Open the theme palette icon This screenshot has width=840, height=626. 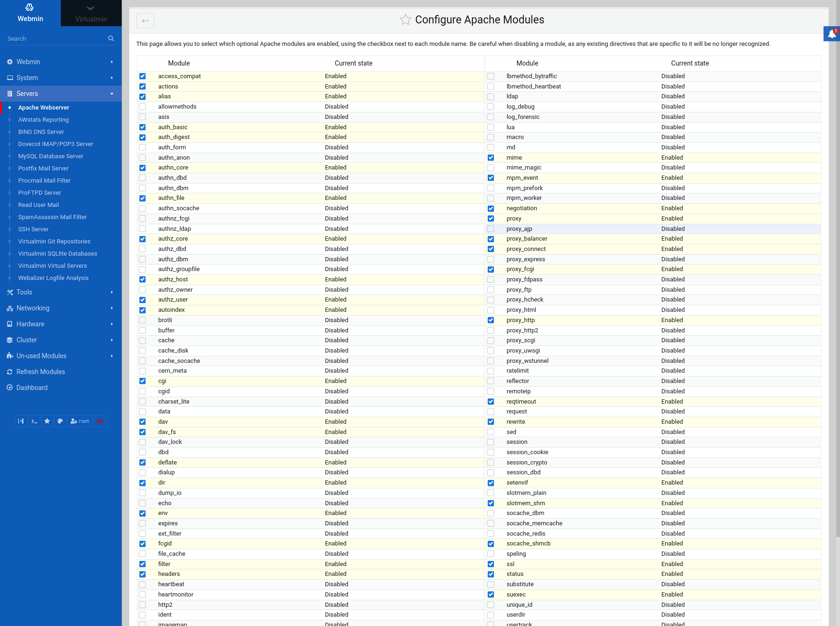point(60,421)
